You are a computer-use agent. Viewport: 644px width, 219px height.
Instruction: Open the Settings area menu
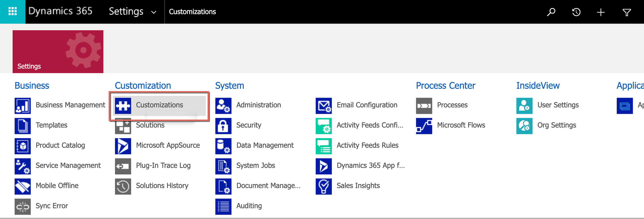click(x=126, y=11)
